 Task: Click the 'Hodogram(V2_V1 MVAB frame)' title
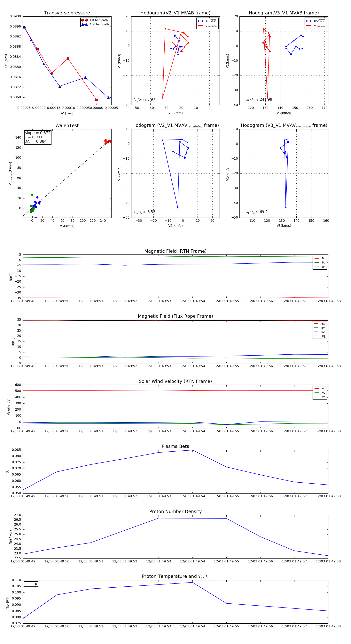pos(175,13)
